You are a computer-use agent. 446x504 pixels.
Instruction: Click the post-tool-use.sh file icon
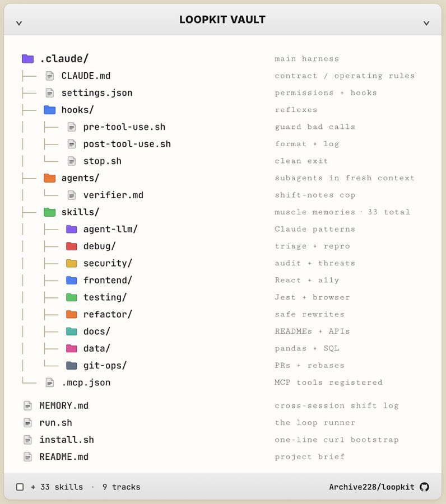[72, 144]
